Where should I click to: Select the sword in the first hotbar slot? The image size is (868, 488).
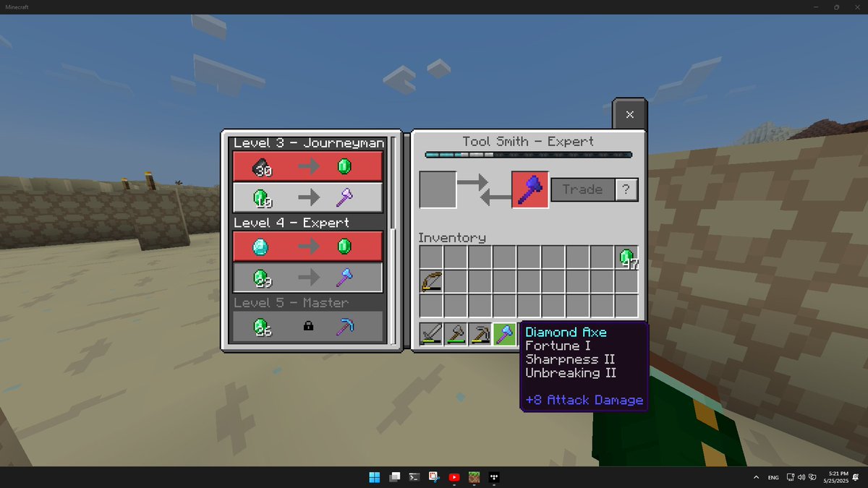click(431, 334)
